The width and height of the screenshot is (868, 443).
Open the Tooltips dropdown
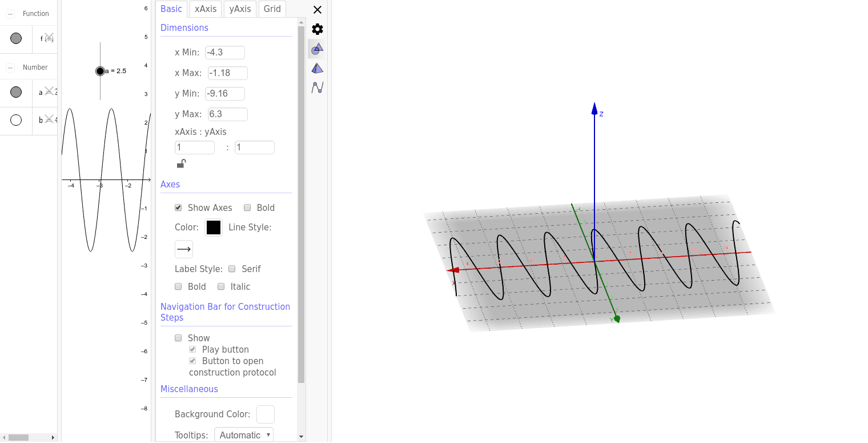point(244,434)
